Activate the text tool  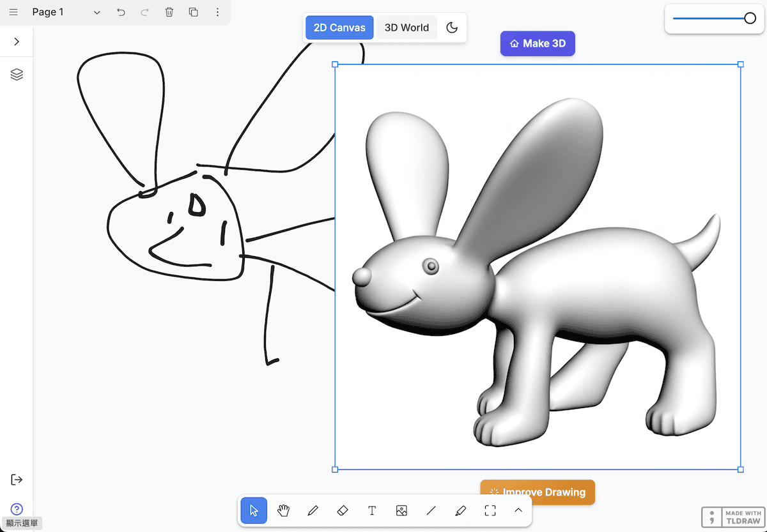click(x=372, y=510)
